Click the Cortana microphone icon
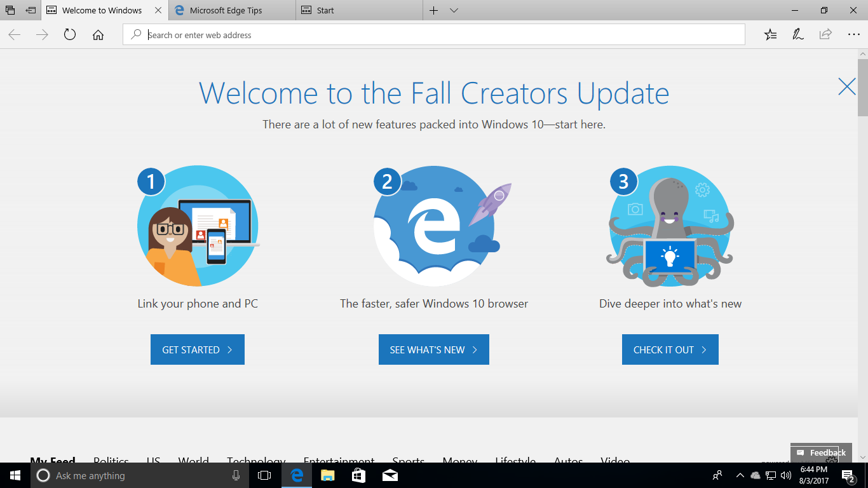Screen dimensions: 868x488 236,475
